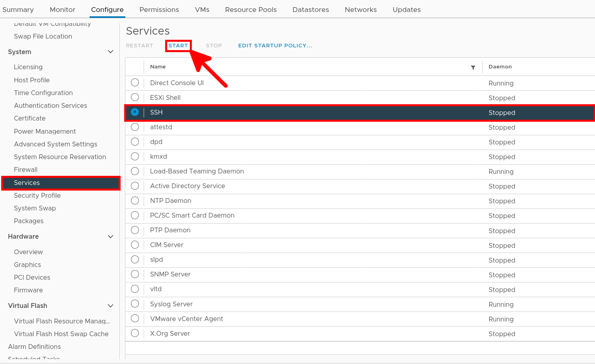Collapse the Hardware section

(111, 236)
